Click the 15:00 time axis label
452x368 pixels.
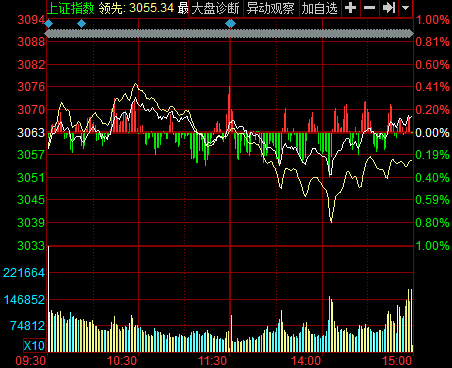click(397, 361)
